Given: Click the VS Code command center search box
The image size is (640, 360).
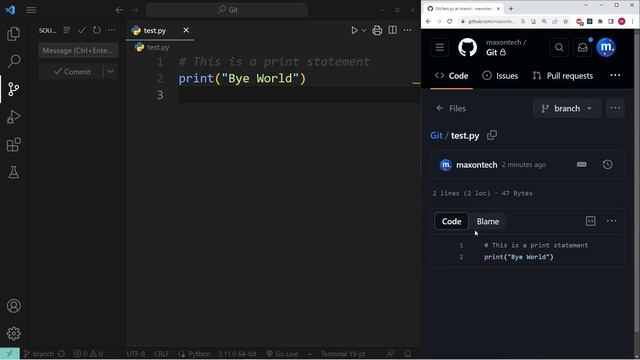Looking at the screenshot, I should 227,10.
